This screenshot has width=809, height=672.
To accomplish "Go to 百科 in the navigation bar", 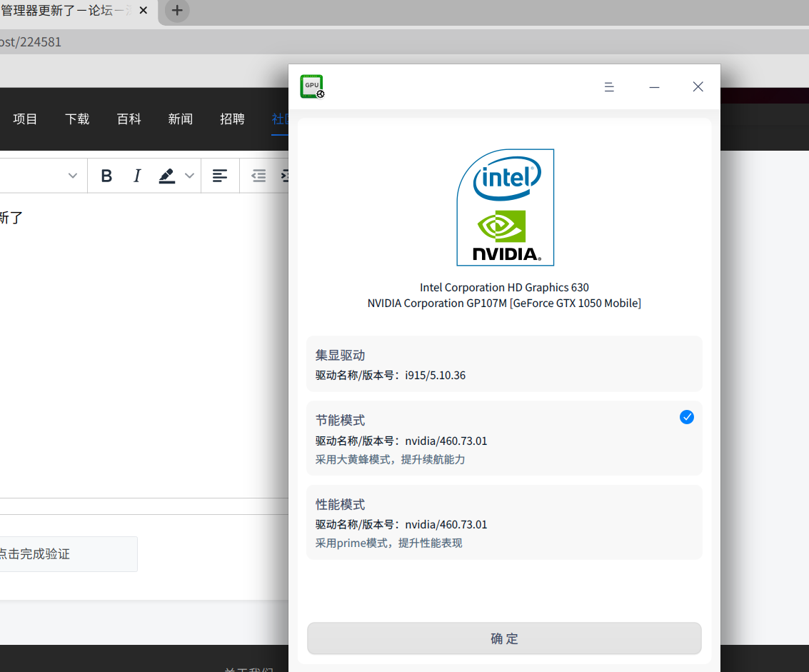I will (129, 119).
